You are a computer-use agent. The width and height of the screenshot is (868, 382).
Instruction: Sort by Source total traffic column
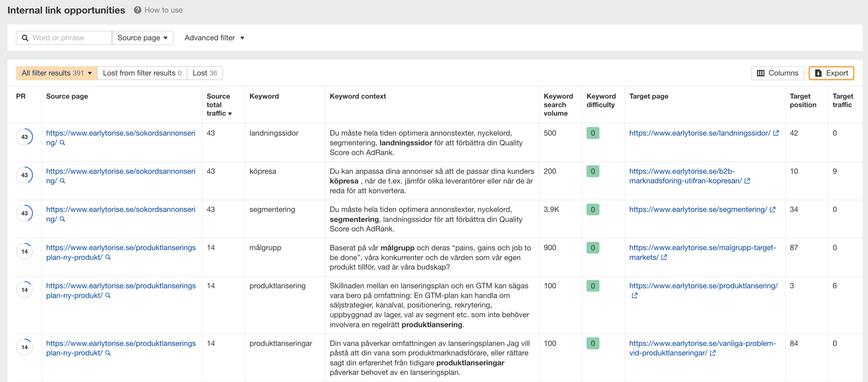pos(219,105)
